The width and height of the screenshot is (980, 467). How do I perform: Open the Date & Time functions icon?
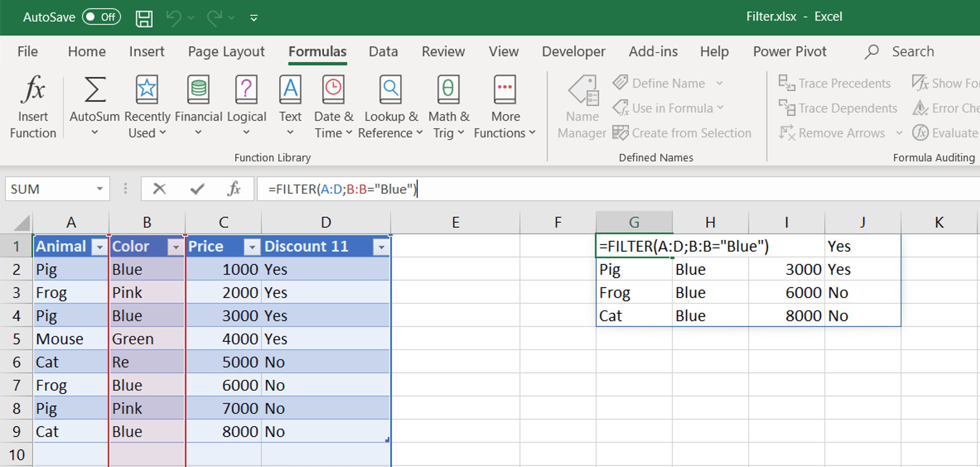333,89
